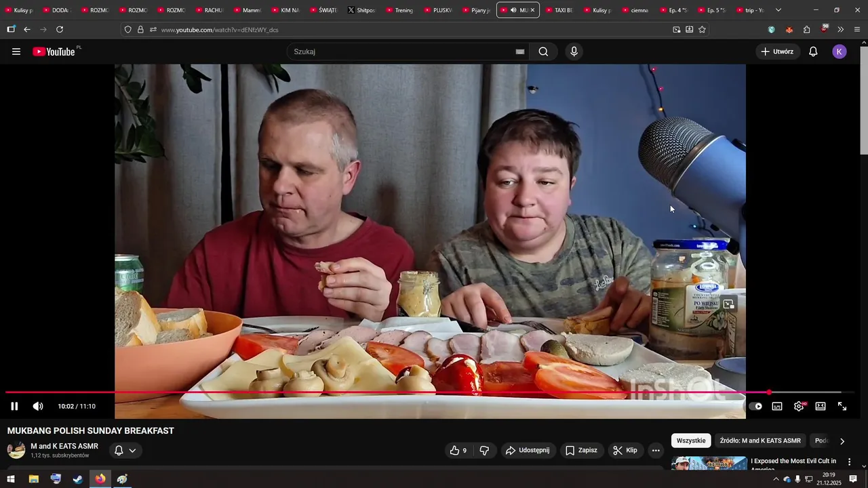
Task: Open the I Exposed the Most Evil Cult video thumbnail
Action: (x=709, y=464)
